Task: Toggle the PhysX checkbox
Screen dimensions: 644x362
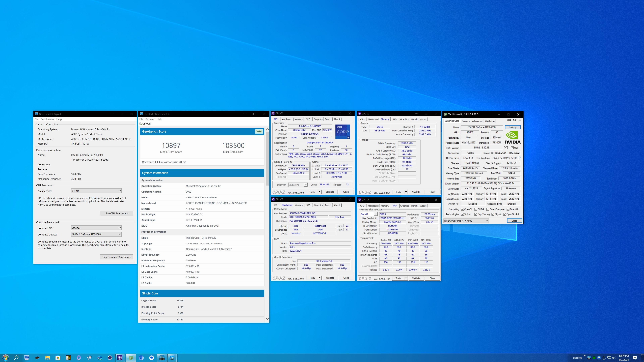Action: click(x=493, y=214)
